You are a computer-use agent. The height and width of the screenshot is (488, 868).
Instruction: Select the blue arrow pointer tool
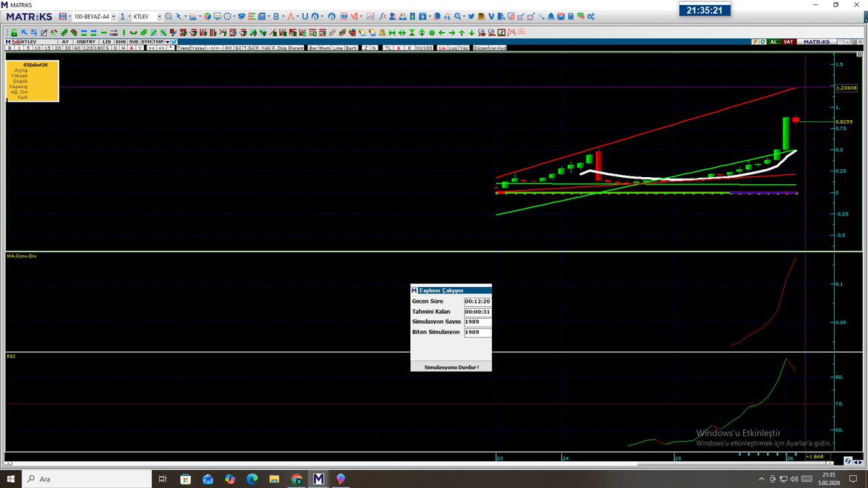click(x=24, y=33)
